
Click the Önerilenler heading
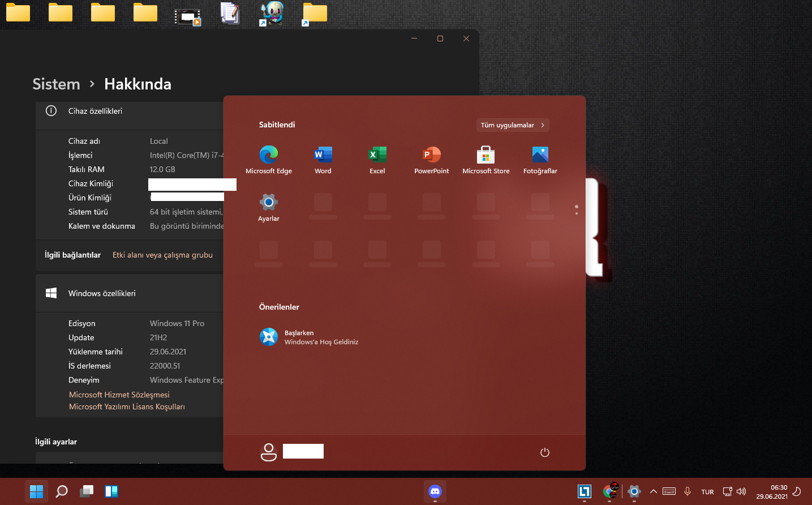279,307
